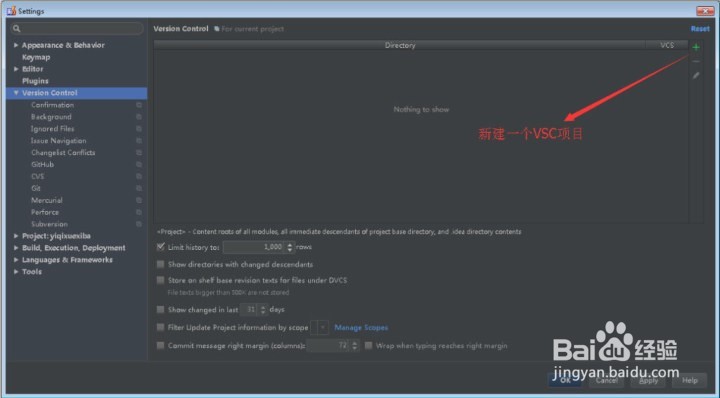720x398 pixels.
Task: Select the Confirmation subpage
Action: coord(52,105)
